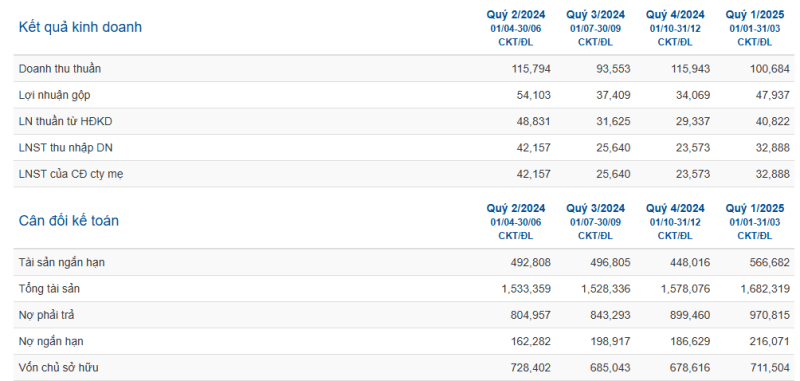Click the total assets value 1,578,076
Screen dimensions: 800x381
point(686,289)
